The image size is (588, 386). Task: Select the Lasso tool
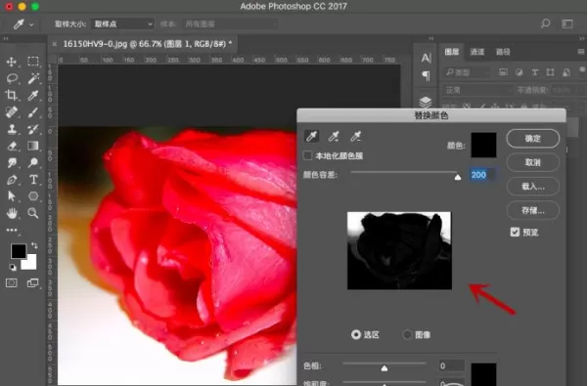[x=12, y=78]
